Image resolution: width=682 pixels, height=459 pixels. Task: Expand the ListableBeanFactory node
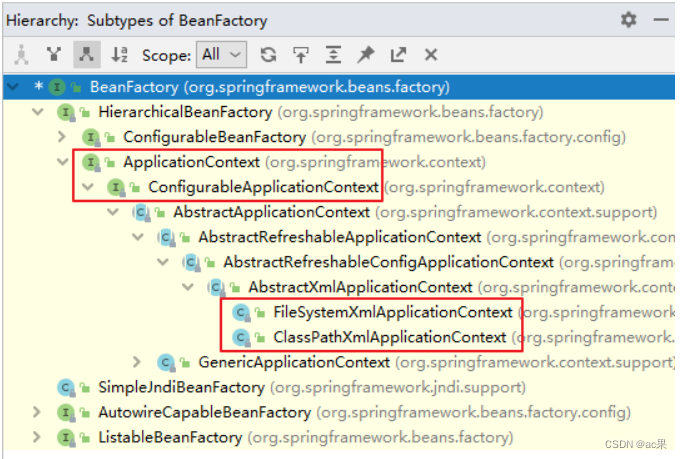37,437
